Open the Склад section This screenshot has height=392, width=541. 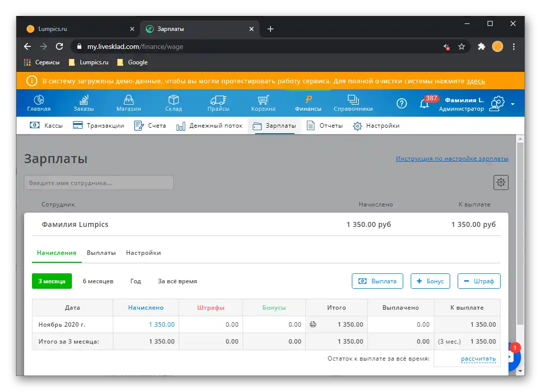click(173, 103)
